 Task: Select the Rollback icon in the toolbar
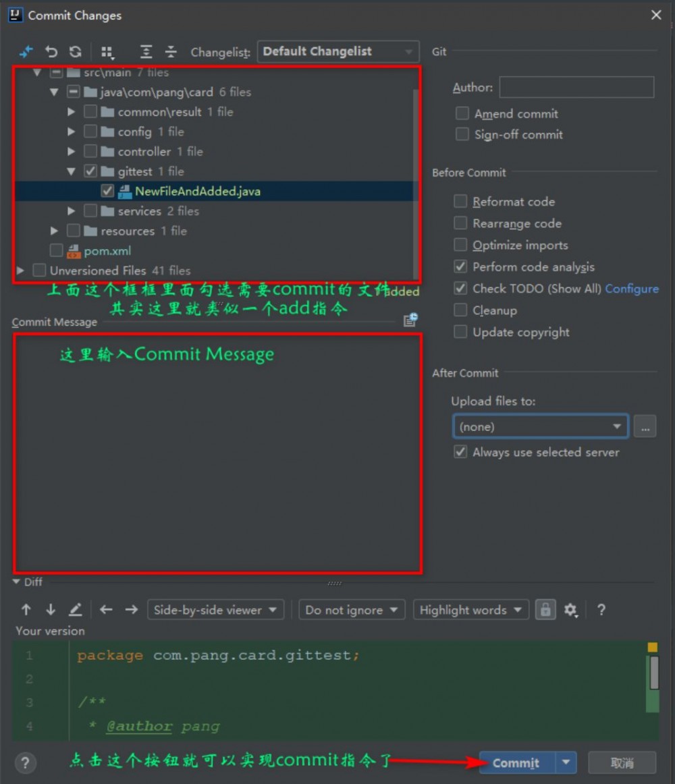coord(51,51)
